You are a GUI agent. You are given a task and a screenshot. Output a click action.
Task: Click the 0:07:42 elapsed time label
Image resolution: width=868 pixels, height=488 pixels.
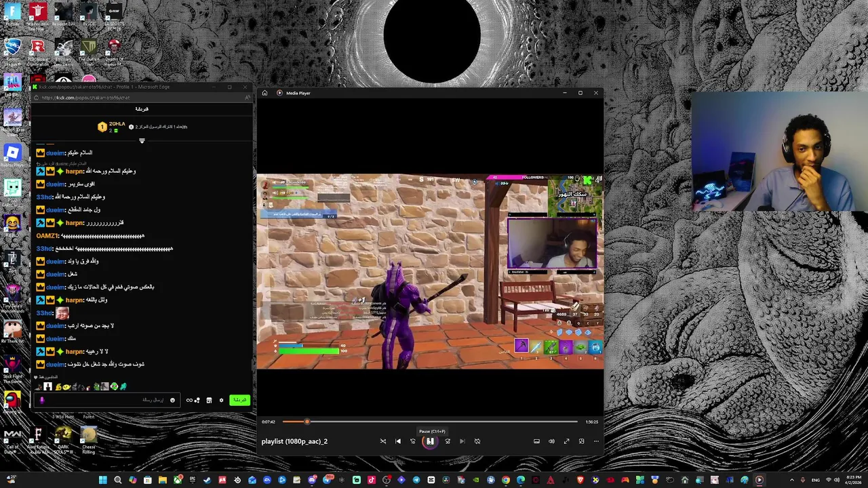pos(269,422)
